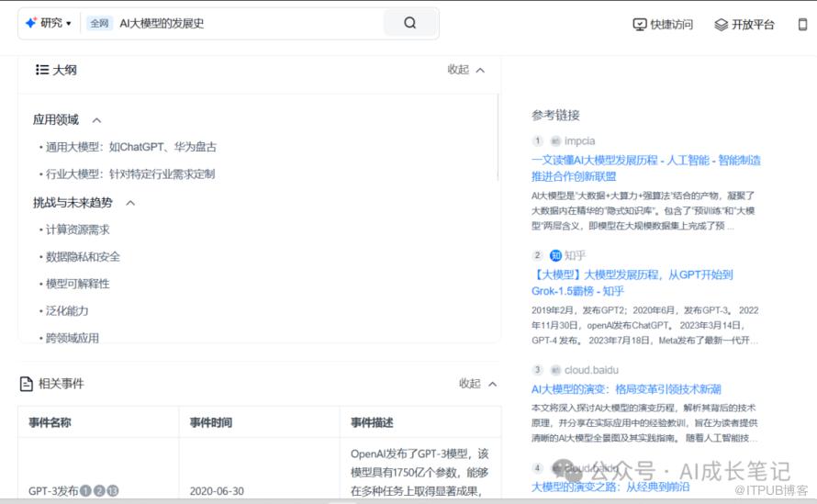The width and height of the screenshot is (817, 504).
Task: Click the 应用领域 section title
Action: (x=56, y=120)
